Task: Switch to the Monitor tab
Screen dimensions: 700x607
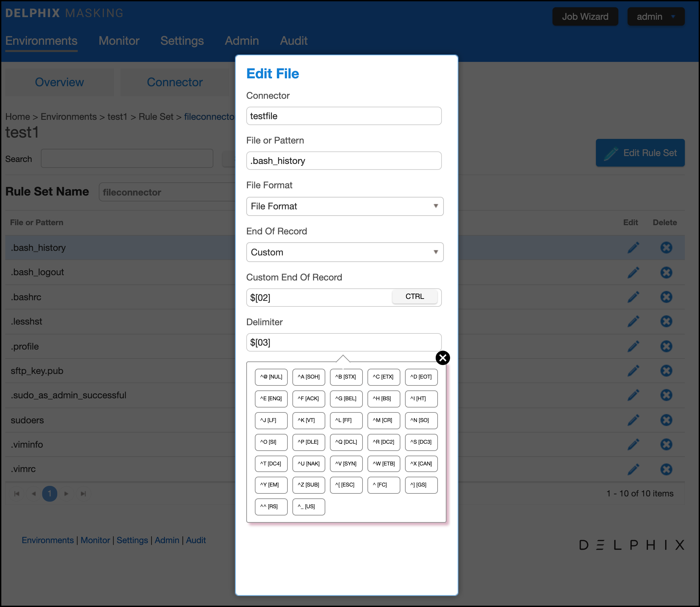Action: pyautogui.click(x=119, y=41)
